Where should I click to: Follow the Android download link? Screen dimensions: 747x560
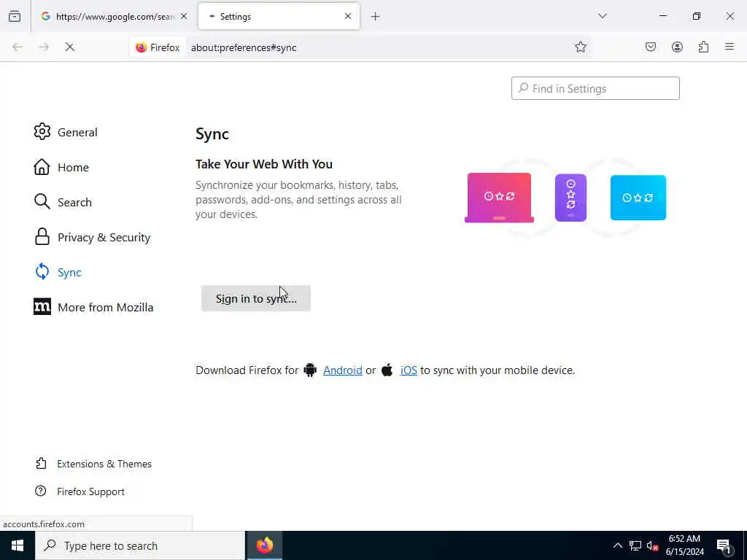(343, 370)
